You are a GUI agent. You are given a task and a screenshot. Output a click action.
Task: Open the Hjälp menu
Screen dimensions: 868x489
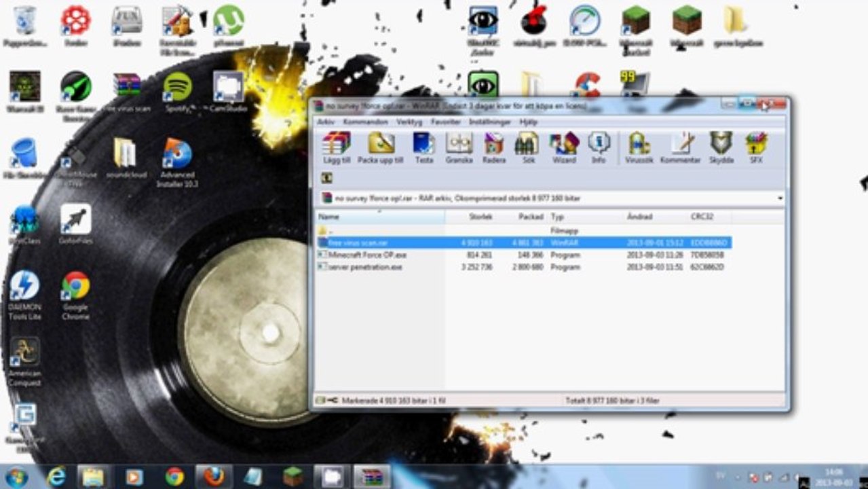pos(528,122)
